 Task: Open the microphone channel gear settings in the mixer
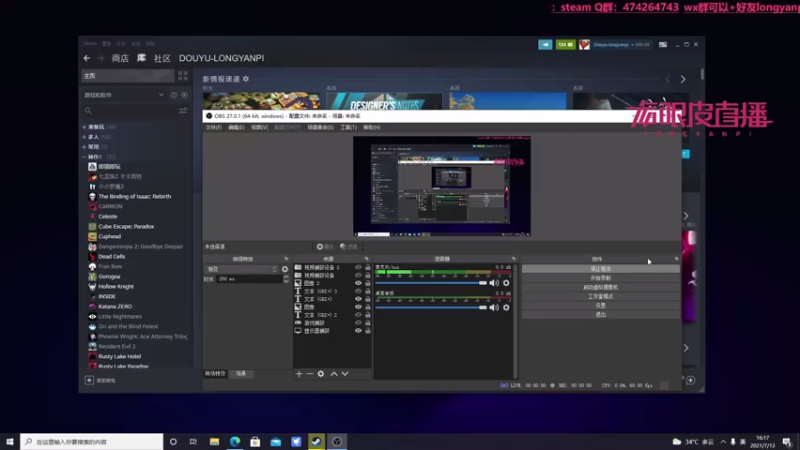point(506,283)
